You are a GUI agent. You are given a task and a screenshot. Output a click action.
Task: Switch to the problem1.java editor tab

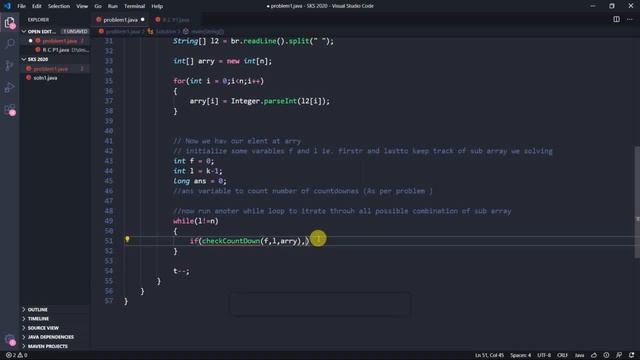[120, 20]
